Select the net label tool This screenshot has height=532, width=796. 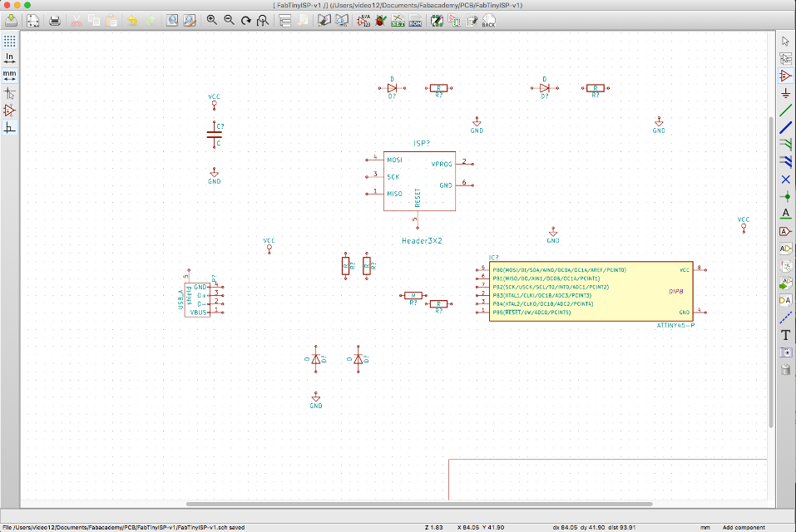786,214
